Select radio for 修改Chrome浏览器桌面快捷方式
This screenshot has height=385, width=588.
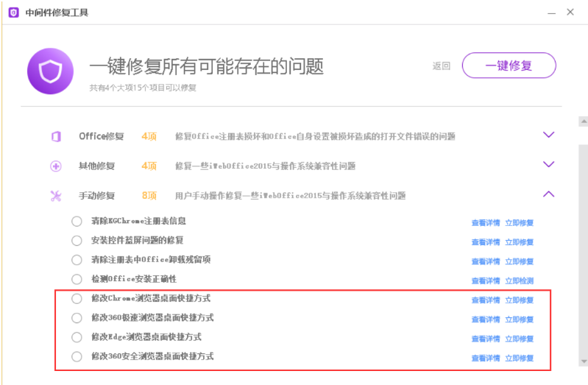tap(77, 299)
